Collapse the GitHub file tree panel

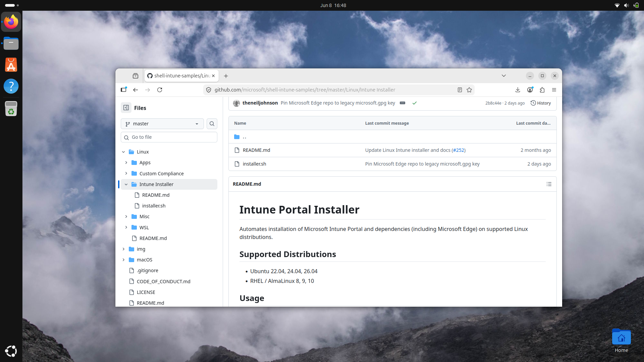[126, 108]
